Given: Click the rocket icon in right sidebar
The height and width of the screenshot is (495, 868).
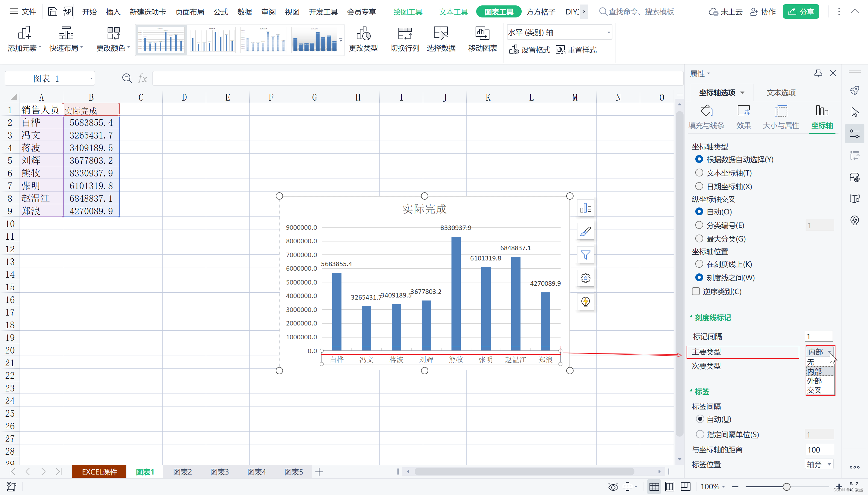Looking at the screenshot, I should (854, 90).
